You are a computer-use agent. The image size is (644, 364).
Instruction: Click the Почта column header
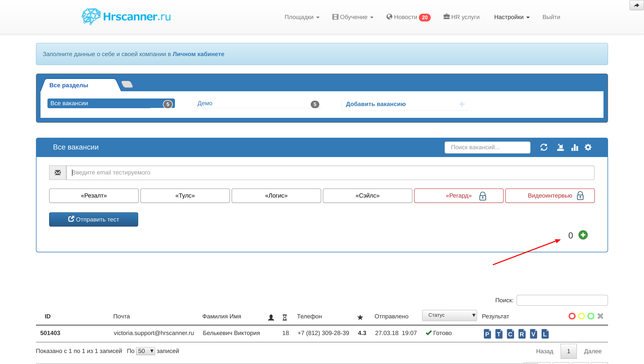coord(122,316)
